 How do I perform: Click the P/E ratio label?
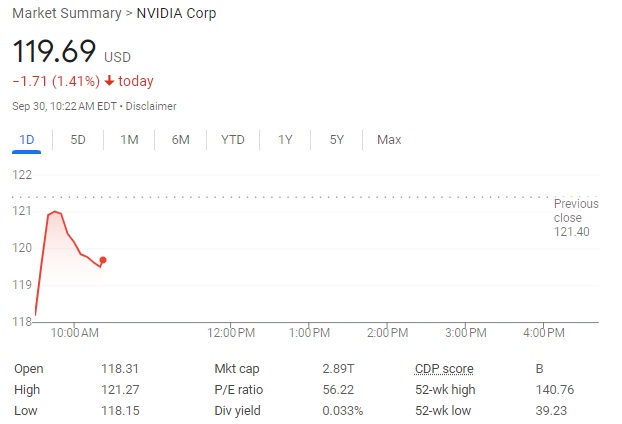(238, 389)
